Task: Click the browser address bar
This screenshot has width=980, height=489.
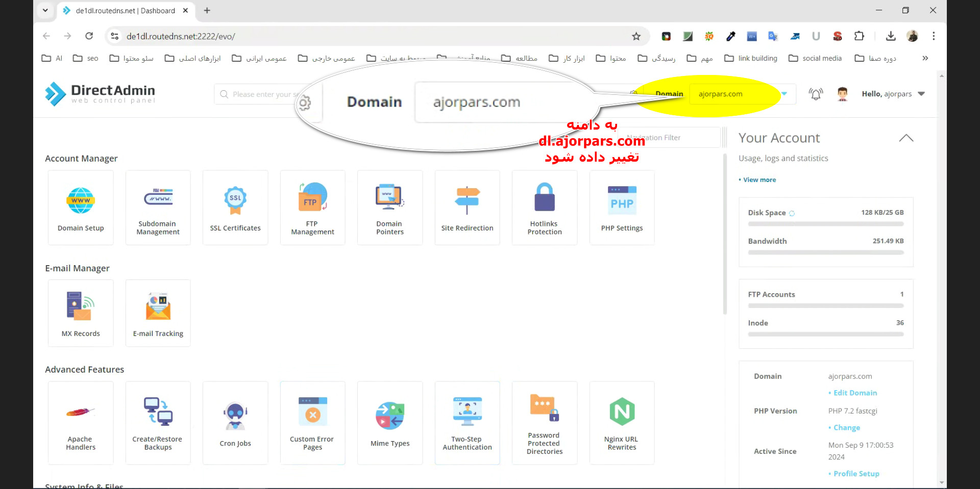Action: tap(357, 36)
